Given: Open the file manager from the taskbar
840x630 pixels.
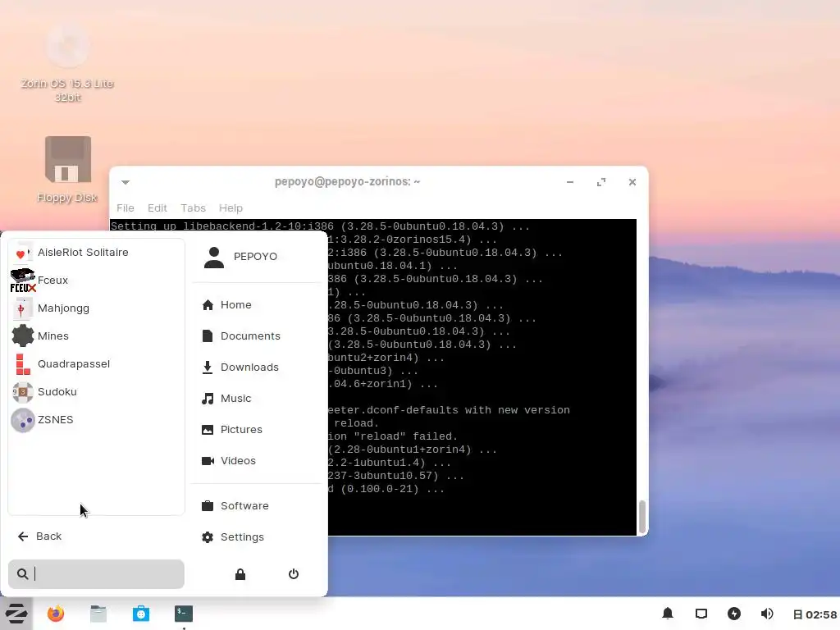Looking at the screenshot, I should coord(98,614).
